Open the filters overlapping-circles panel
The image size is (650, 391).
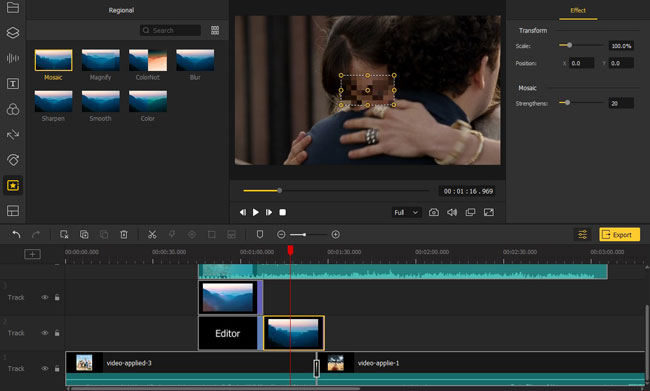[13, 109]
